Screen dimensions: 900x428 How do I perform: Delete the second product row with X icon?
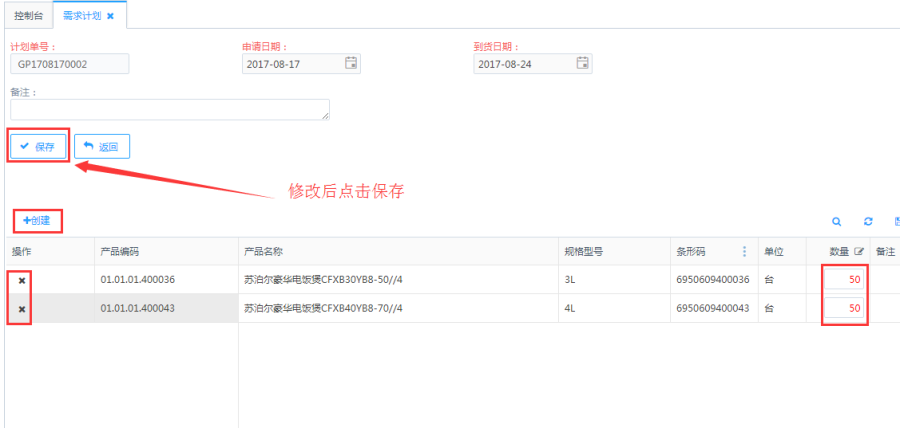pos(22,309)
